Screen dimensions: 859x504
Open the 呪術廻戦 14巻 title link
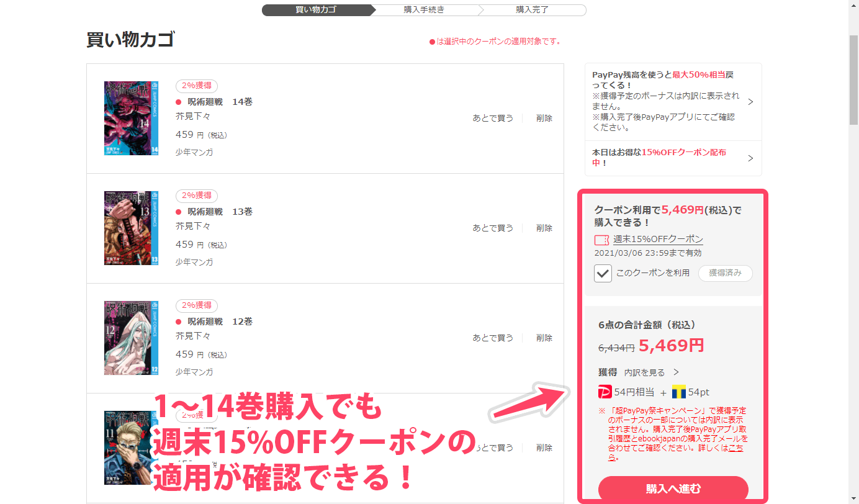(220, 102)
